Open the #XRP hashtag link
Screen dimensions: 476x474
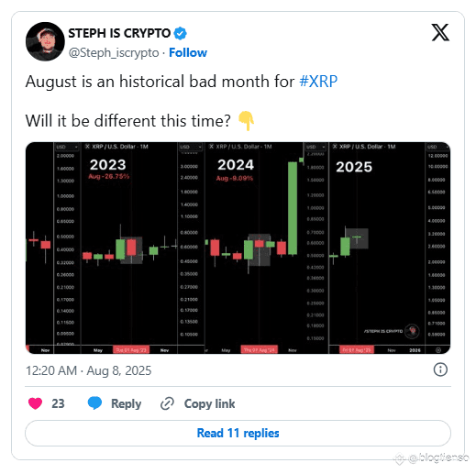[x=318, y=82]
